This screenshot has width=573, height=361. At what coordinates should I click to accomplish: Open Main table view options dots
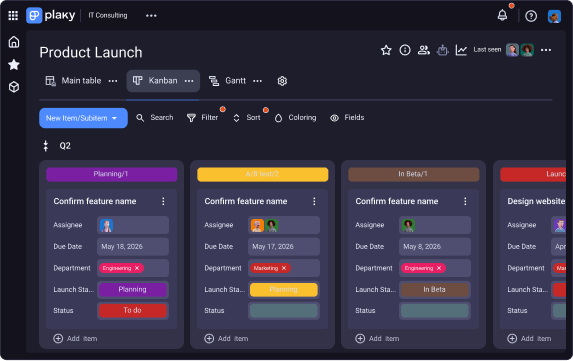tap(113, 81)
